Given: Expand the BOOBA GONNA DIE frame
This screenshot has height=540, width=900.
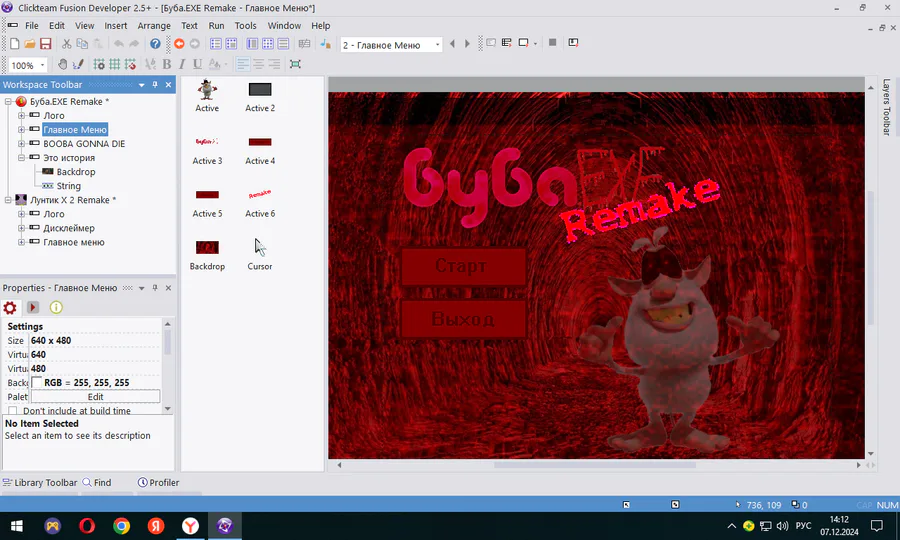Looking at the screenshot, I should pos(21,143).
